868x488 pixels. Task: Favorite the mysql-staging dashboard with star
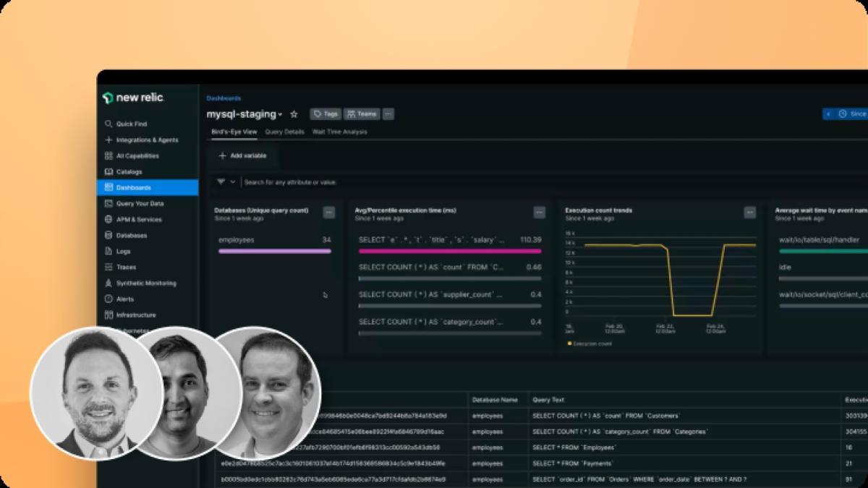294,114
